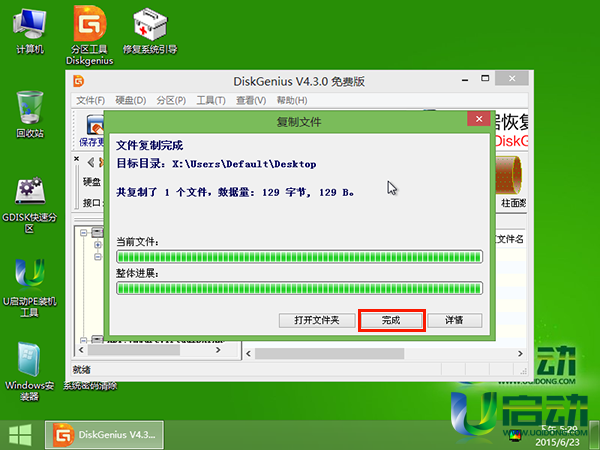Open the 硬盘(D) menu
This screenshot has height=450, width=600.
[130, 100]
